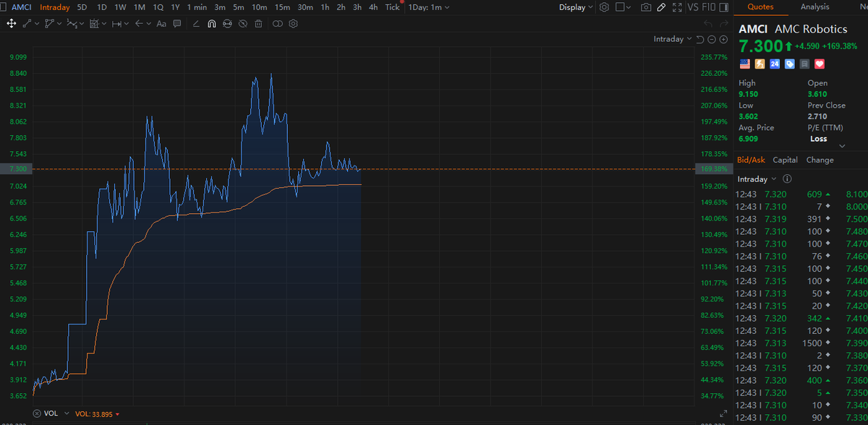Click the AMCI ticker symbol in toolbar
The width and height of the screenshot is (868, 425).
[x=21, y=7]
